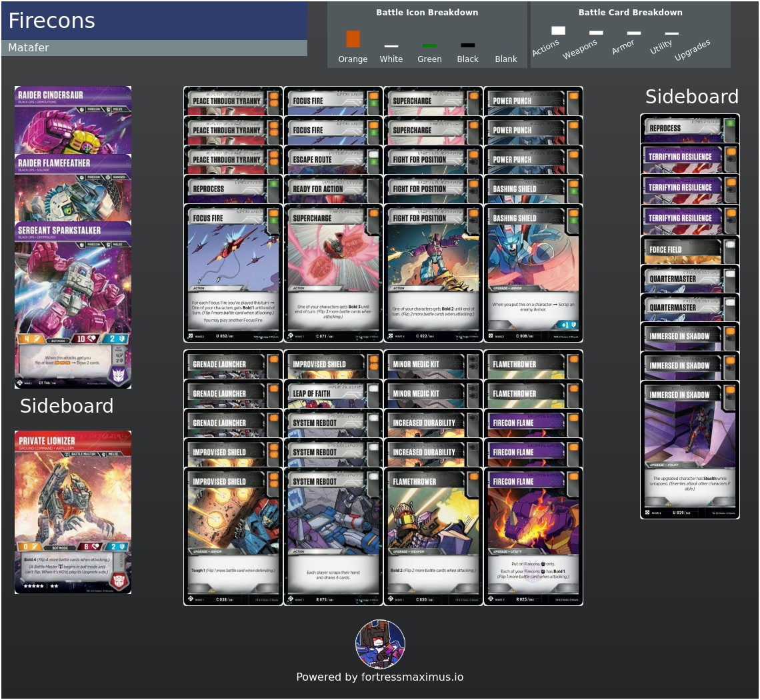Select the Leap of Faith card
The width and height of the screenshot is (760, 700).
pyautogui.click(x=333, y=393)
